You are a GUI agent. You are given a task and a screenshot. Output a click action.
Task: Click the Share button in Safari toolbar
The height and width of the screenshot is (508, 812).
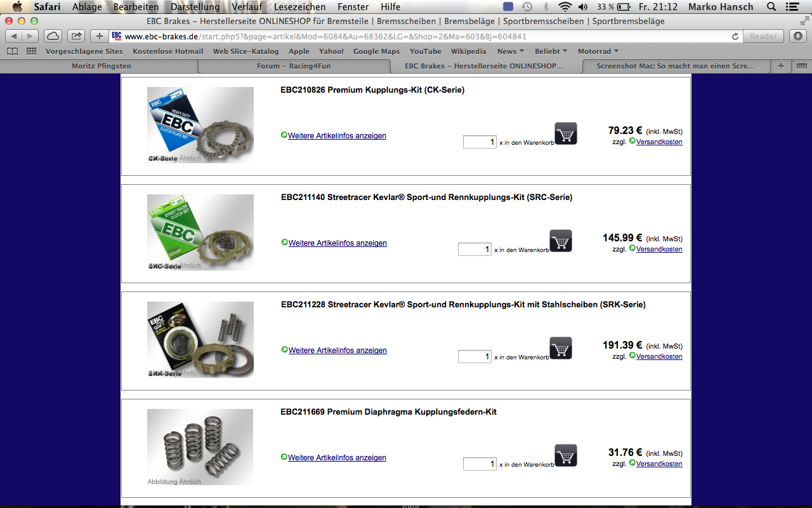tap(76, 36)
